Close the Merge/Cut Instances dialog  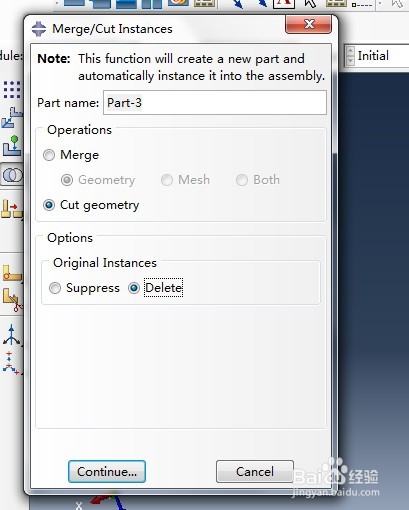click(309, 24)
